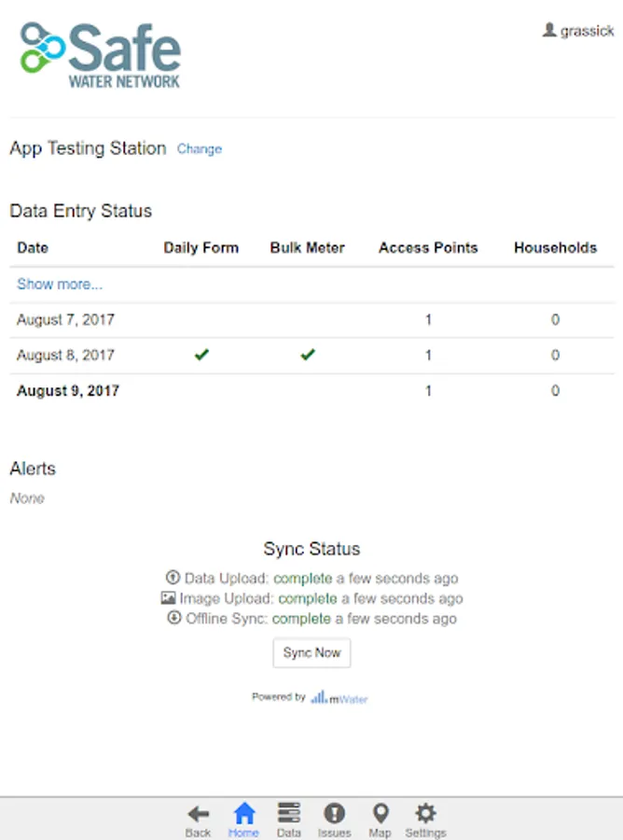Click the Back arrow icon

(x=198, y=813)
